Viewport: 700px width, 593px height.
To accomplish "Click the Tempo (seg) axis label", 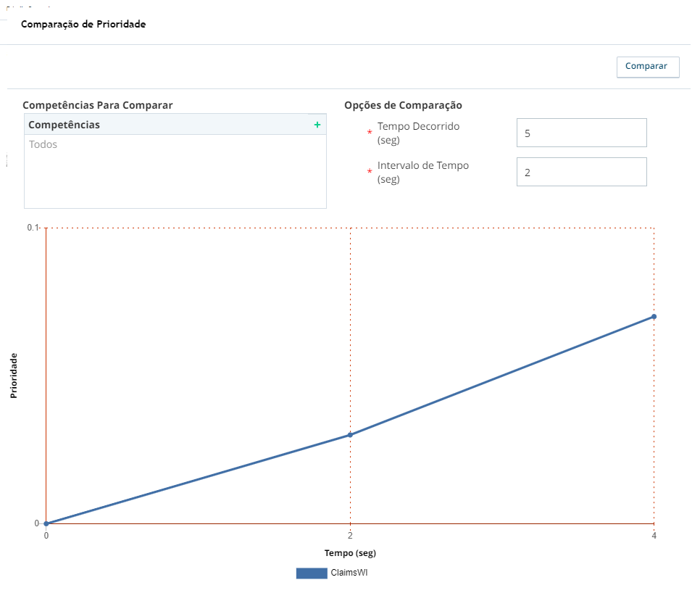I will (x=350, y=553).
